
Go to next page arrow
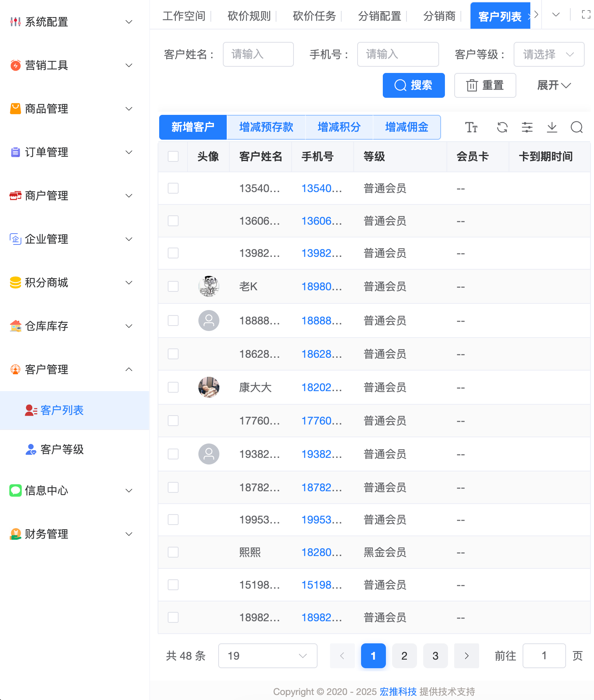(x=467, y=656)
